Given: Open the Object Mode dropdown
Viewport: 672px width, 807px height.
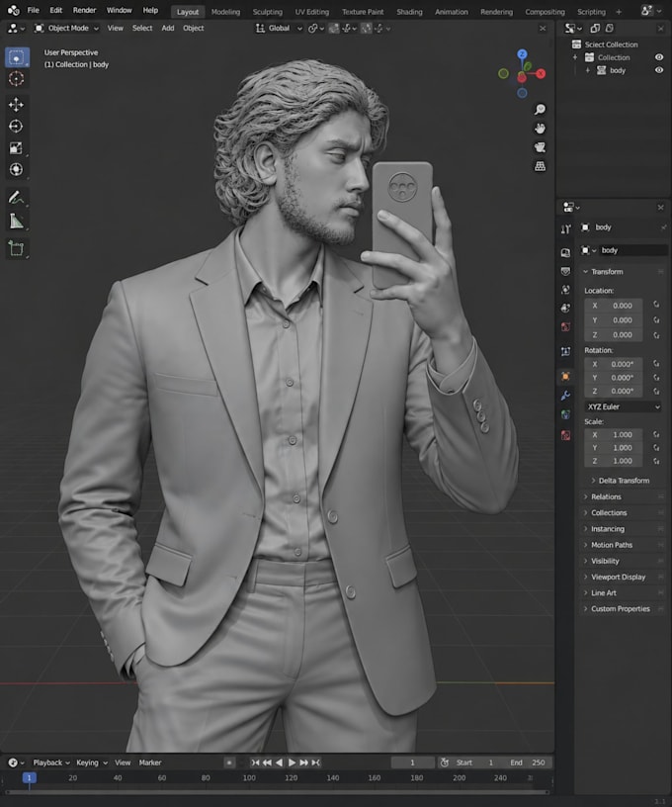Looking at the screenshot, I should [x=66, y=29].
